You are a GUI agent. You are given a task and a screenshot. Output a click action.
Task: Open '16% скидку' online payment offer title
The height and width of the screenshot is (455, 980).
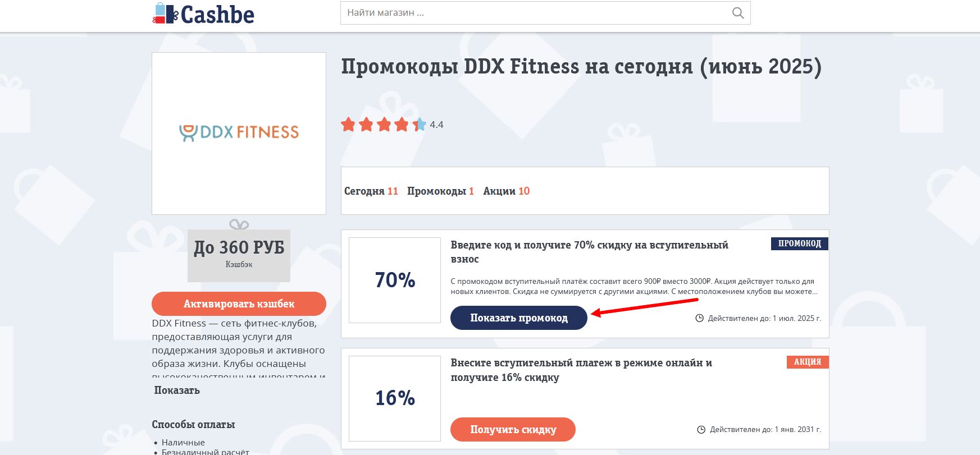click(581, 370)
